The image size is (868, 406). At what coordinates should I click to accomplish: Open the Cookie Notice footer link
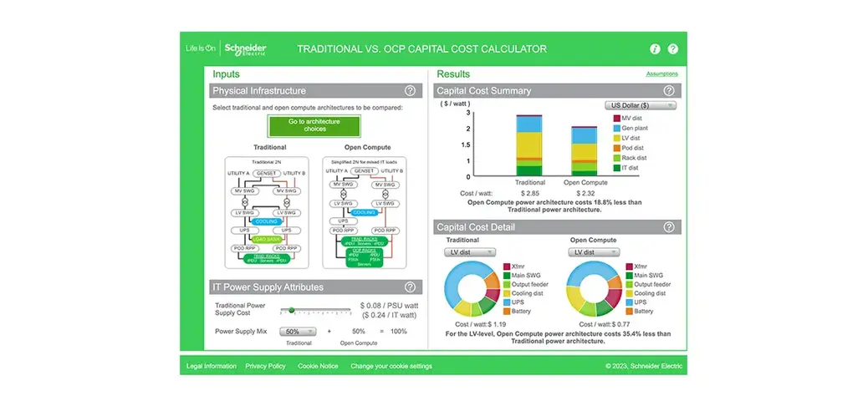(x=318, y=366)
